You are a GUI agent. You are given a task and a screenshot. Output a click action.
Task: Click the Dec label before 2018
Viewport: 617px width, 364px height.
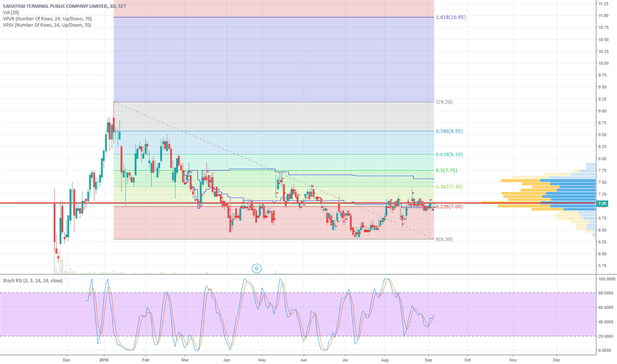pos(66,359)
